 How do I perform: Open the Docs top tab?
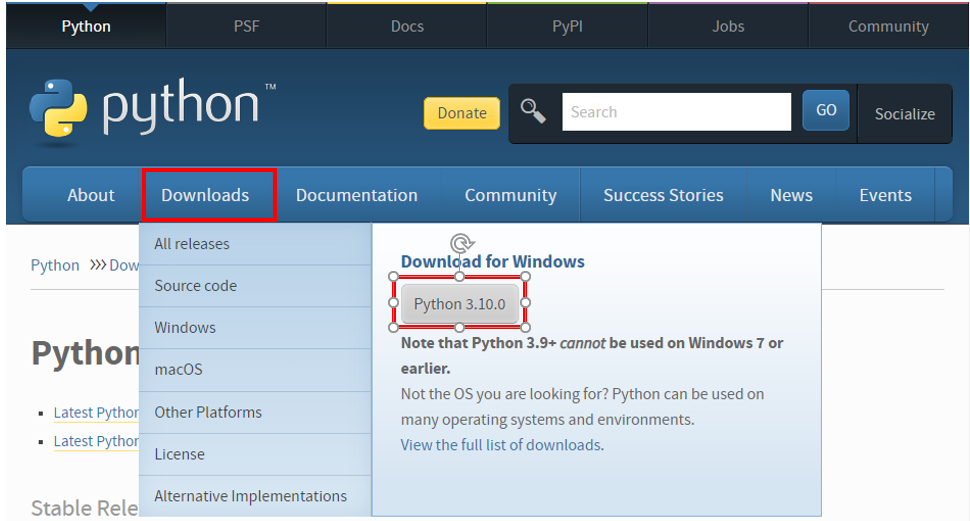[407, 26]
